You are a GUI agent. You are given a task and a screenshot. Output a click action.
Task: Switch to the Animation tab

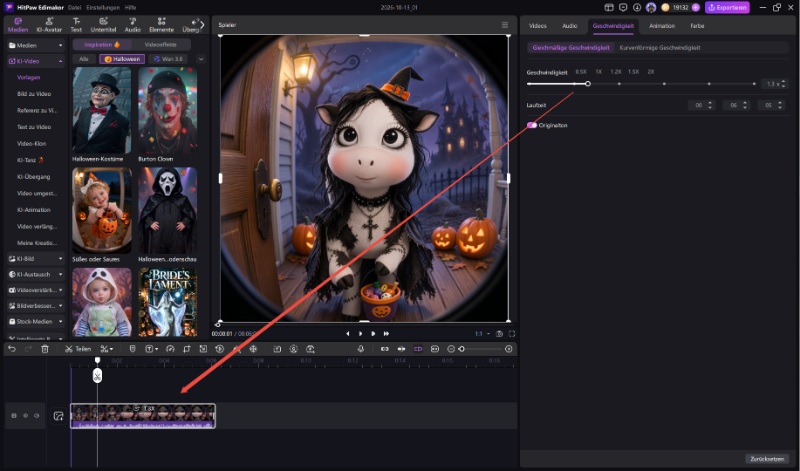pos(662,26)
